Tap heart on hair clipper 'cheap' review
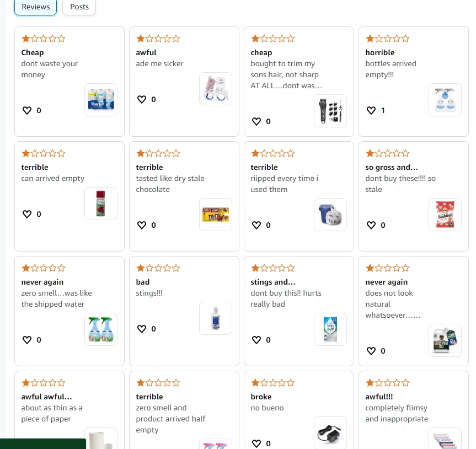Viewport: 476px width, 449px height. 256,121
